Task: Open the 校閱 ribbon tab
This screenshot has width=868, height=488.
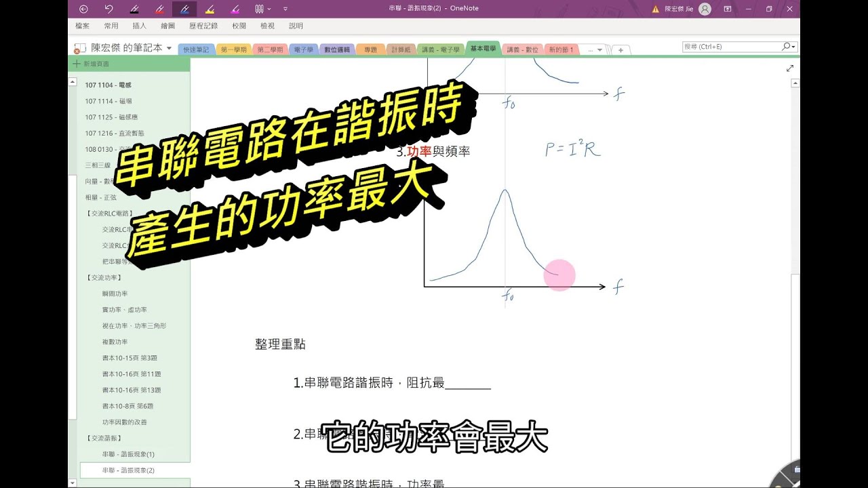Action: click(x=239, y=26)
